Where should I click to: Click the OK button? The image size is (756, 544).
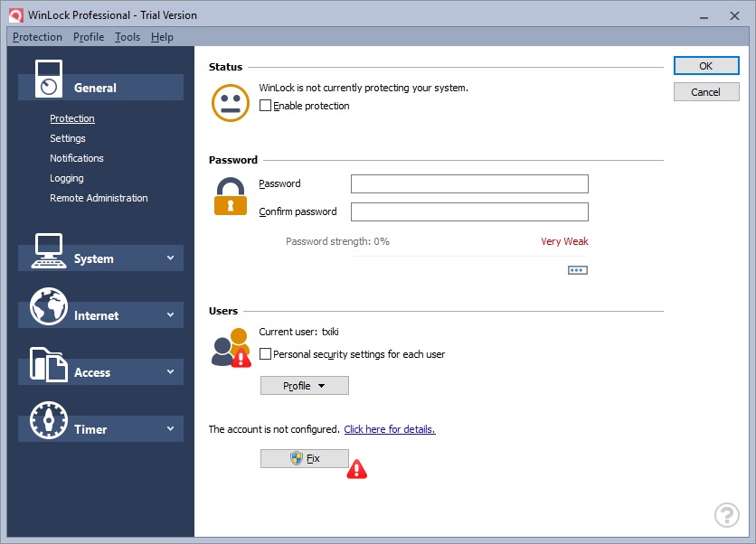(x=706, y=66)
